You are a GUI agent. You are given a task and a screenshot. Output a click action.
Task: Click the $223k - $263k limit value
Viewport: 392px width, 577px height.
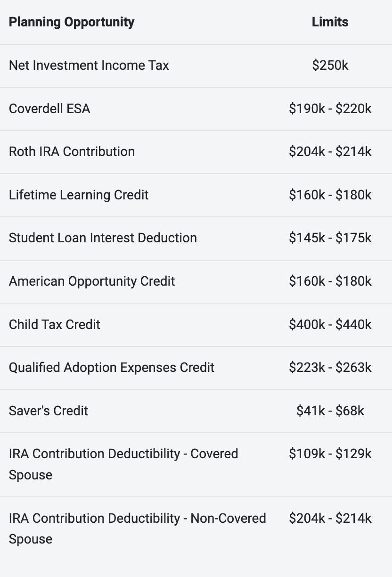coord(330,368)
